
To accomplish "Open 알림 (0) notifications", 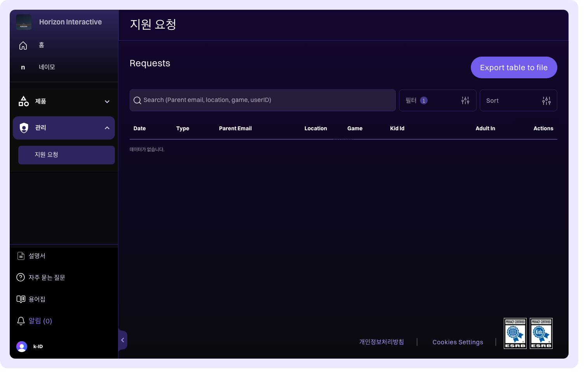I will [40, 321].
